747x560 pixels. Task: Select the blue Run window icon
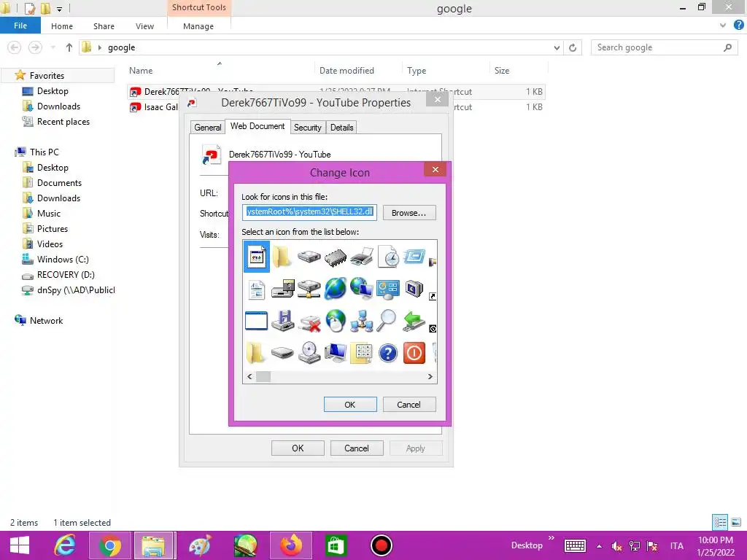tap(414, 257)
